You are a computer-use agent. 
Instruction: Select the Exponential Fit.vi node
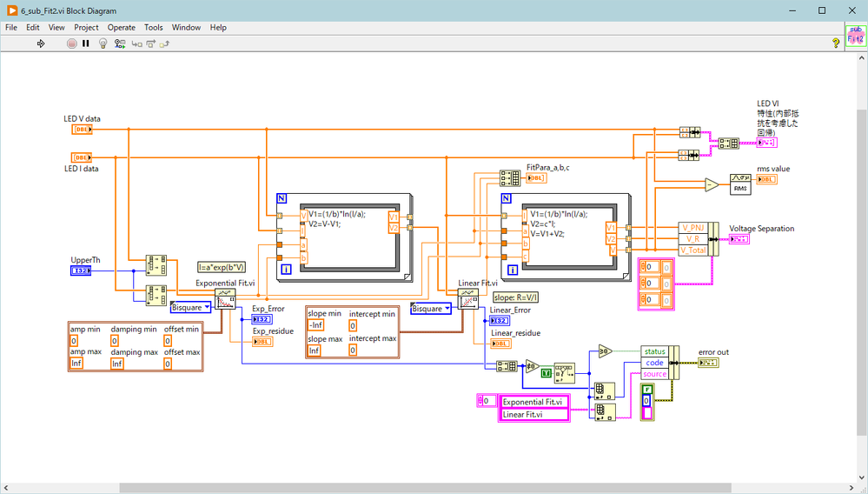[225, 299]
